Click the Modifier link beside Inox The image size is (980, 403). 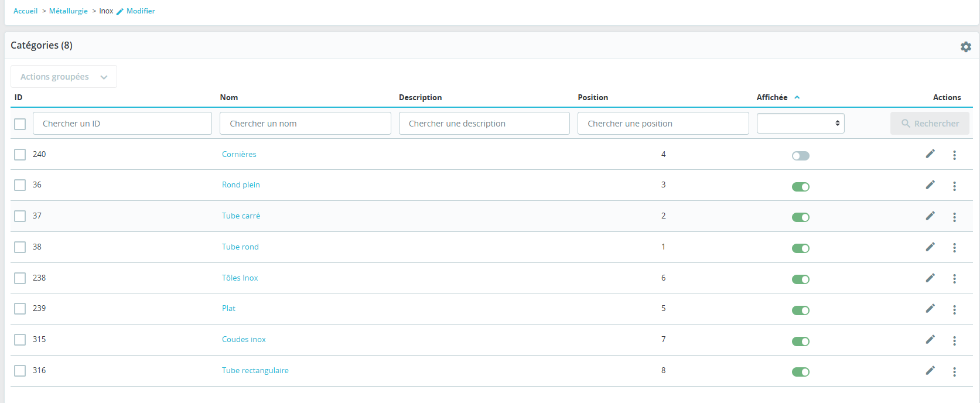[141, 11]
